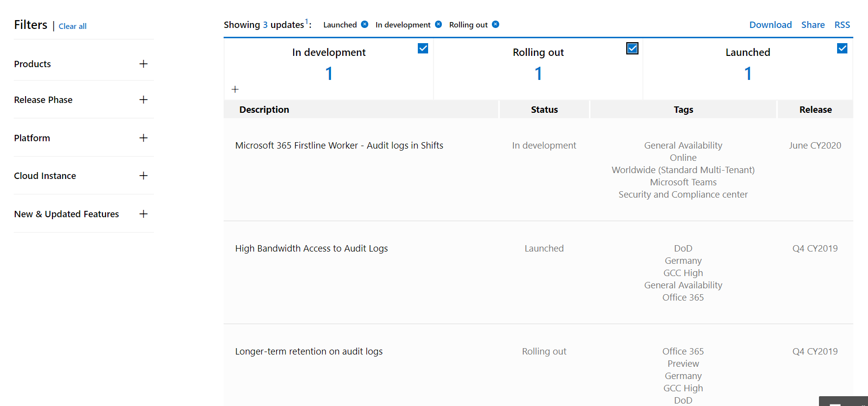The height and width of the screenshot is (406, 868).
Task: Open Microsoft 365 Firstline Worker Audit logs item
Action: [339, 145]
